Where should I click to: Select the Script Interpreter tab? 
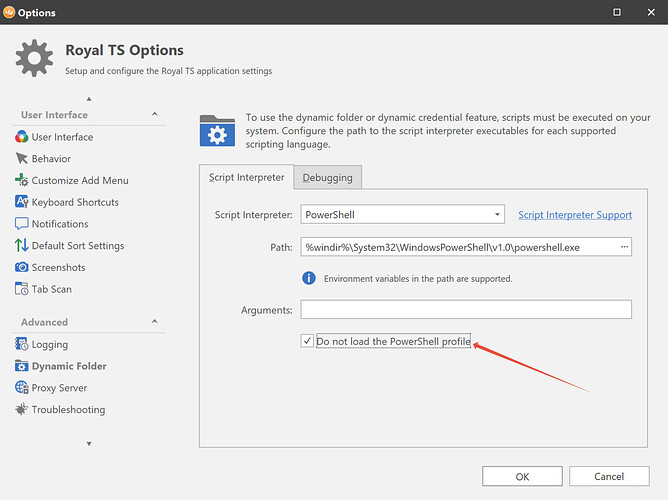click(246, 178)
